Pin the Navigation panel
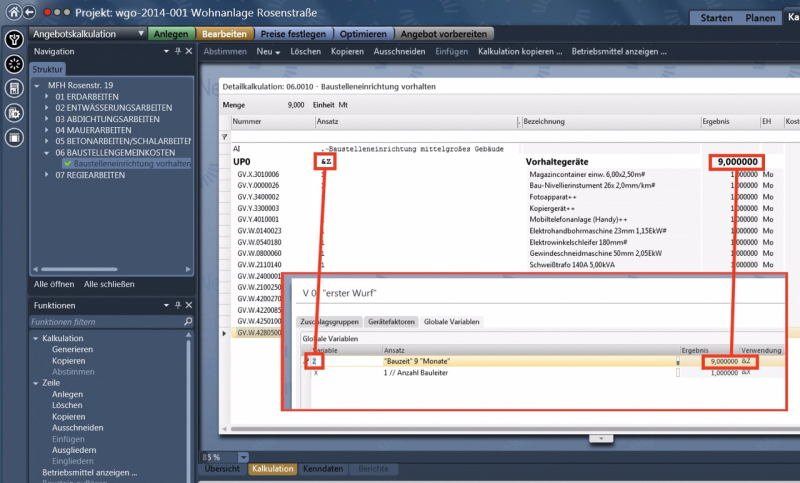 coord(178,52)
